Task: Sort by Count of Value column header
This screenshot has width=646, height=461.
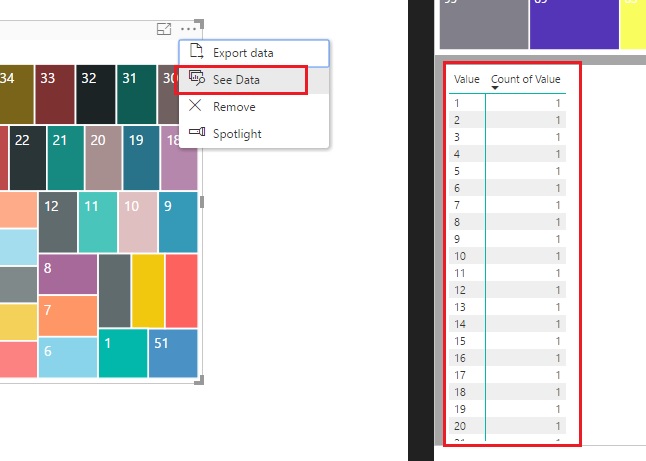Action: pyautogui.click(x=525, y=79)
